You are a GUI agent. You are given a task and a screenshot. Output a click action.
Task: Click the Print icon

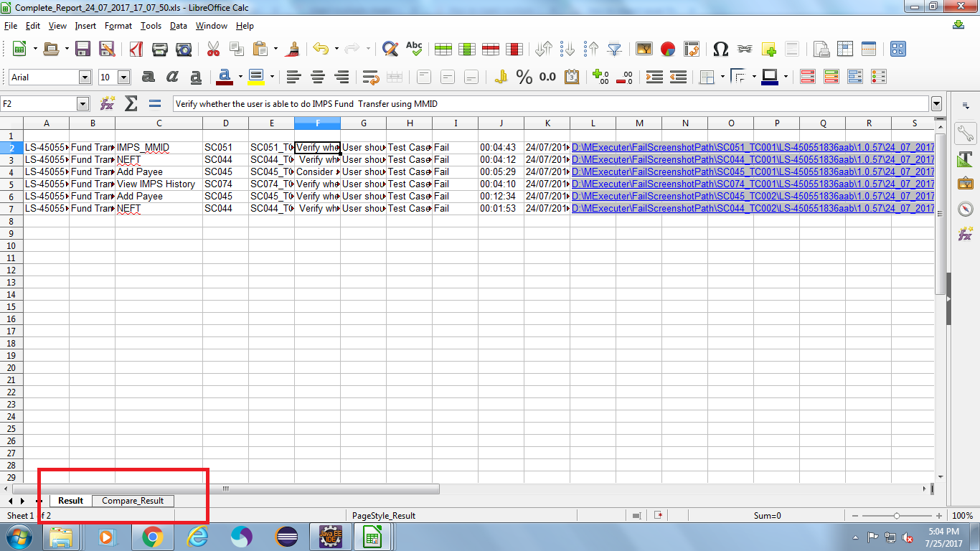pyautogui.click(x=160, y=49)
